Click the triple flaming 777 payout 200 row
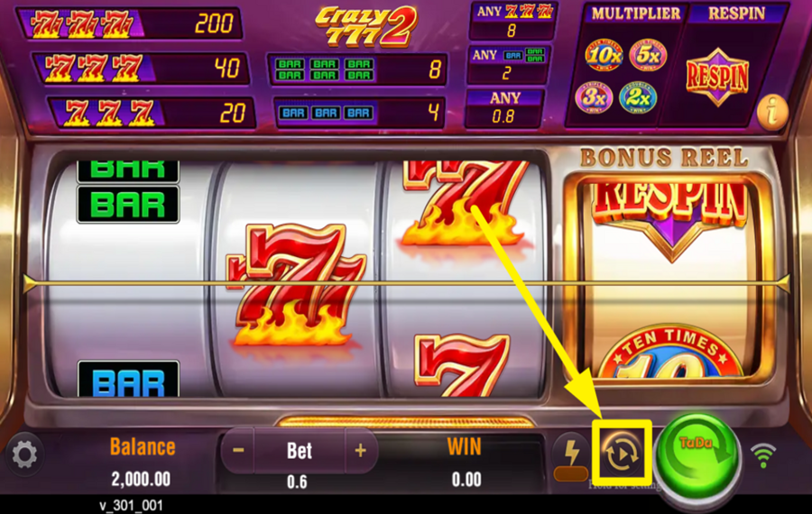Image resolution: width=812 pixels, height=514 pixels. click(131, 23)
